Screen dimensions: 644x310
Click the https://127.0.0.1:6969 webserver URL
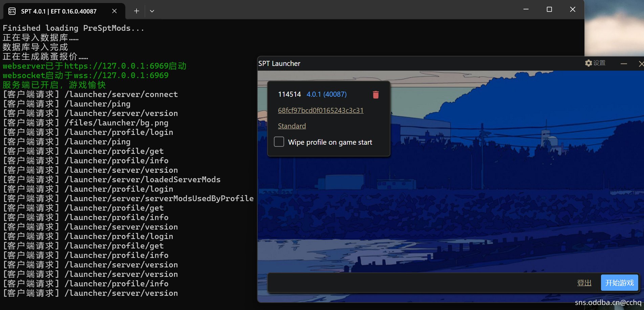click(116, 66)
